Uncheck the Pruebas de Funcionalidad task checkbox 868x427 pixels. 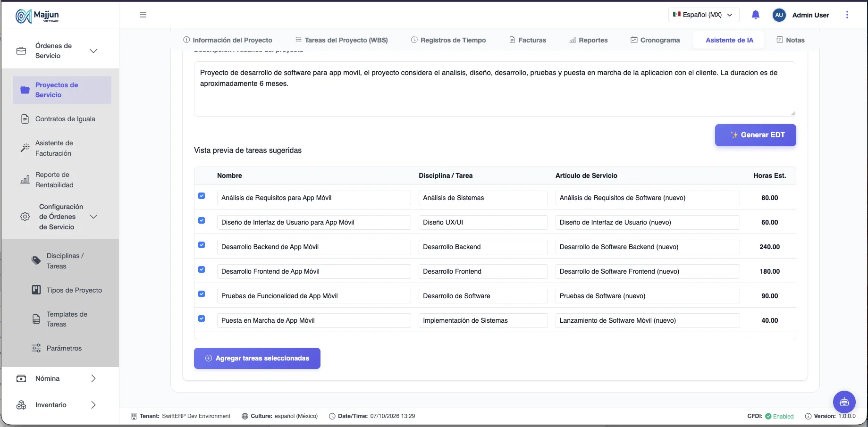point(202,294)
